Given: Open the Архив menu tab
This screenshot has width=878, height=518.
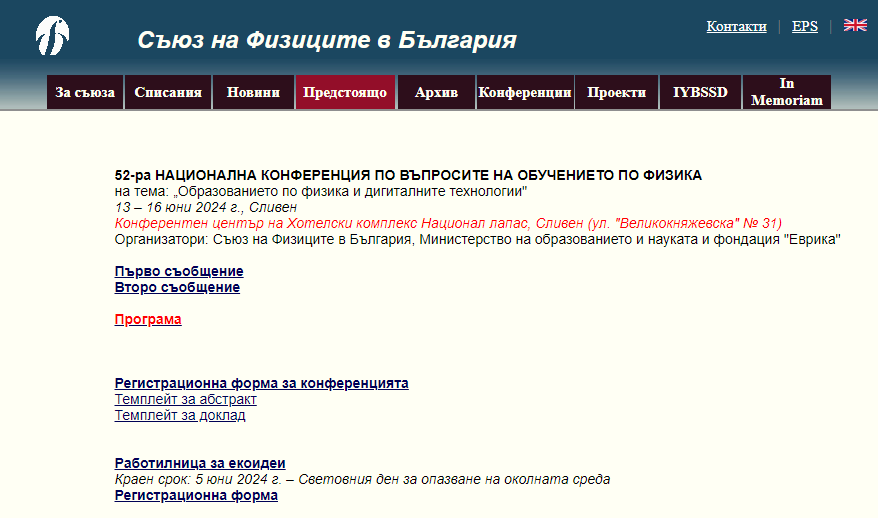Looking at the screenshot, I should (436, 92).
